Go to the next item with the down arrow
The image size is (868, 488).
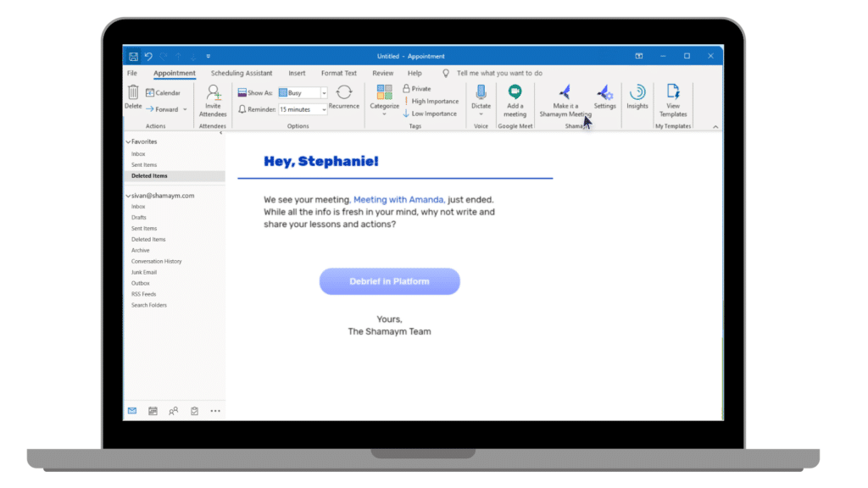point(193,57)
